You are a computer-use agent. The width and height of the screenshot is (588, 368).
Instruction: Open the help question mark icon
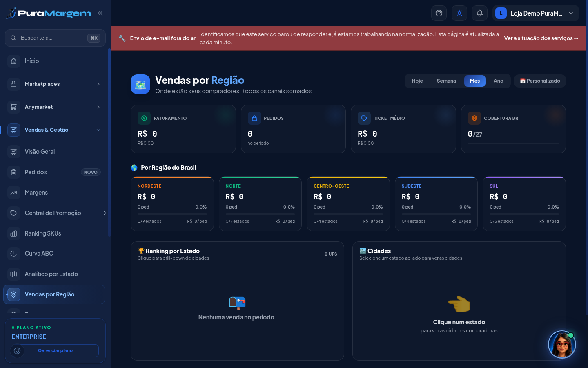coord(439,13)
